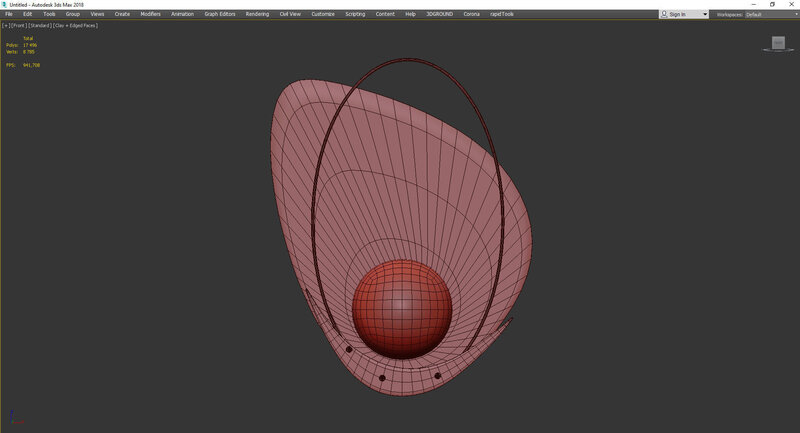The height and width of the screenshot is (433, 800).
Task: Open the [Front] viewport view label menu
Action: (x=18, y=25)
